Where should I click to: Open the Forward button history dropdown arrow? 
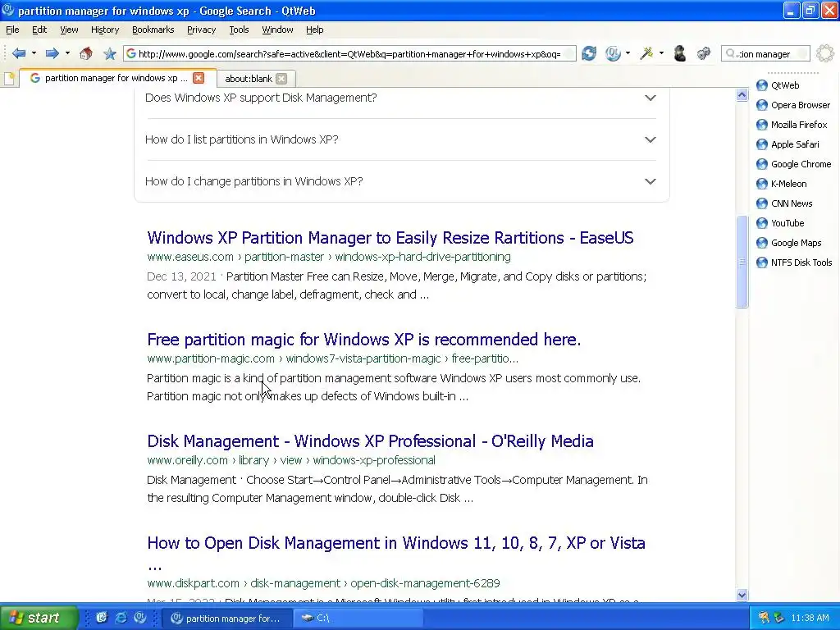(67, 53)
